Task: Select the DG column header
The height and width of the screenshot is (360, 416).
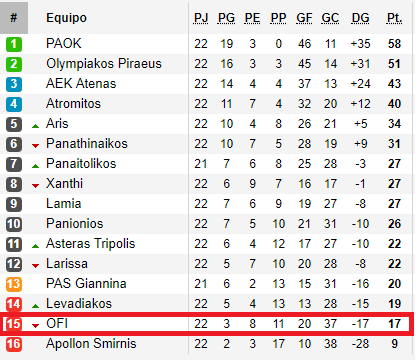Action: pyautogui.click(x=360, y=18)
